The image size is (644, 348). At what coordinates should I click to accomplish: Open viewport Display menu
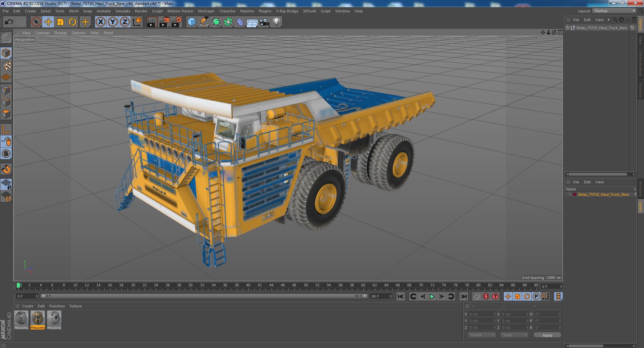tap(60, 33)
